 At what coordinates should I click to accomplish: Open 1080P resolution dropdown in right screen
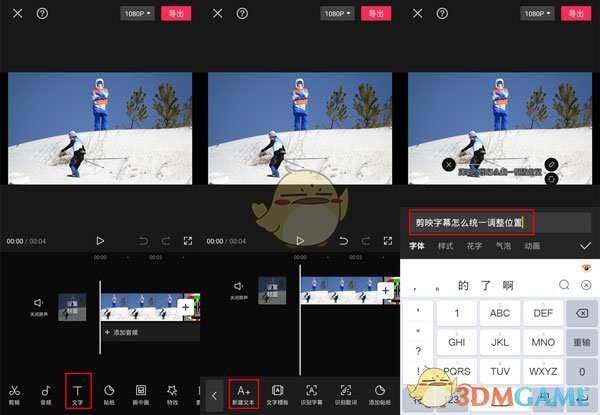tap(537, 14)
